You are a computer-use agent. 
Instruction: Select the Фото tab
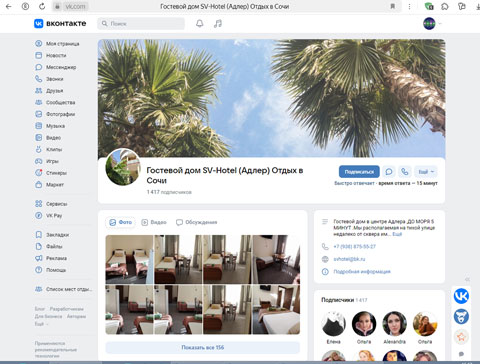pos(120,222)
